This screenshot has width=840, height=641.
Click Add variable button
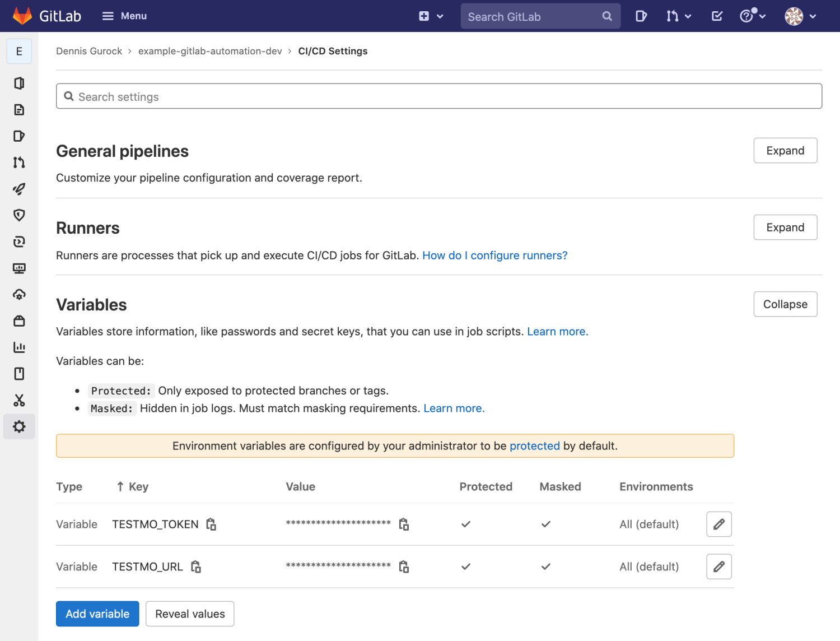click(x=97, y=614)
